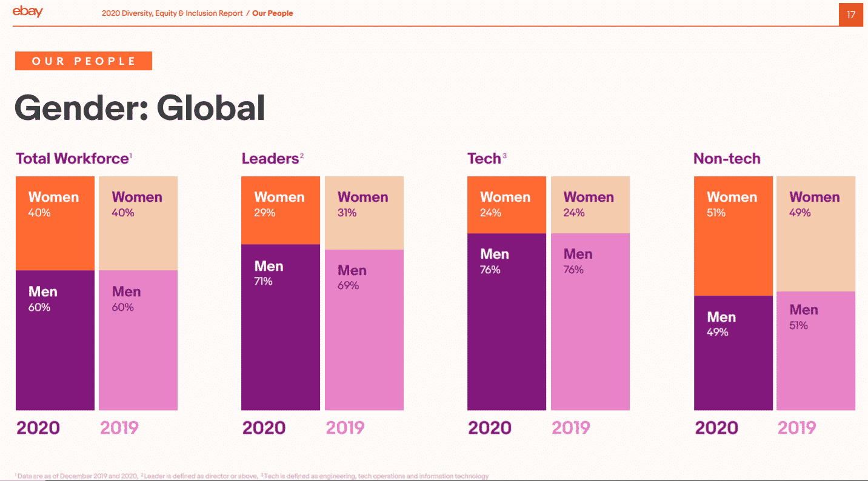
Task: Click the 2019 year label under Tech chart
Action: pos(571,428)
